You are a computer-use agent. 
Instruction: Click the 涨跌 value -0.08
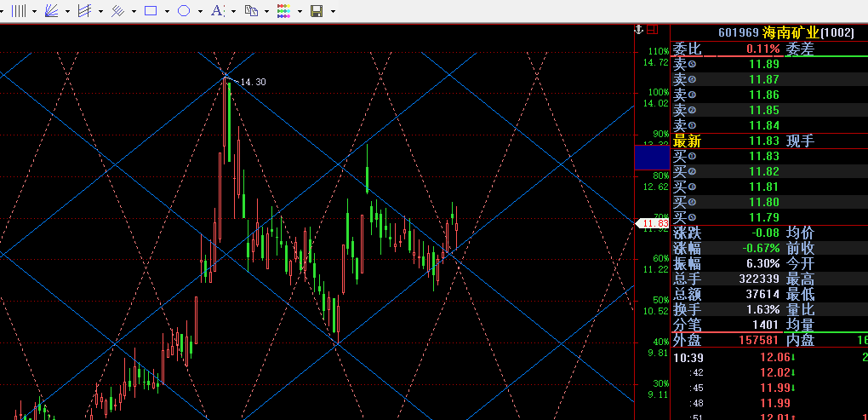[764, 233]
